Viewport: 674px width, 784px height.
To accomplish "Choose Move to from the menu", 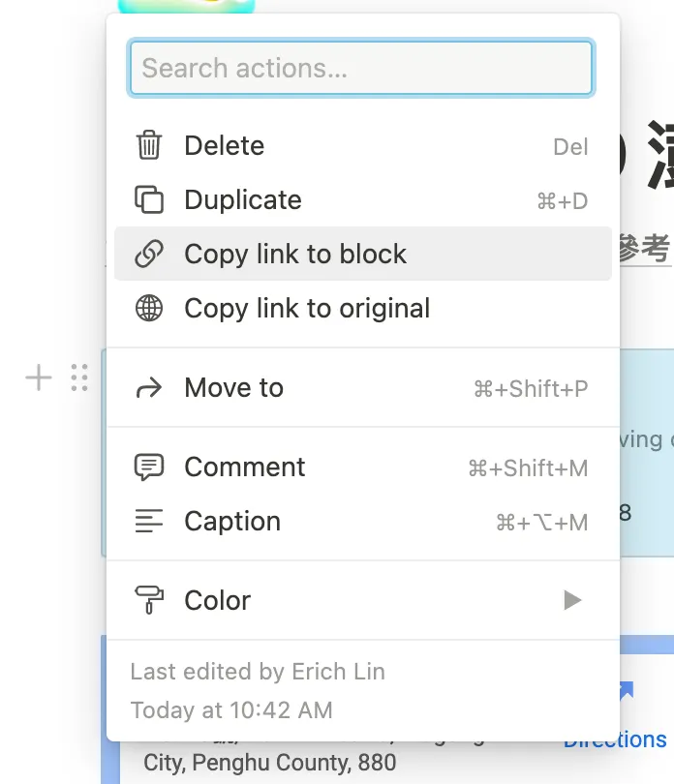I will click(x=234, y=388).
